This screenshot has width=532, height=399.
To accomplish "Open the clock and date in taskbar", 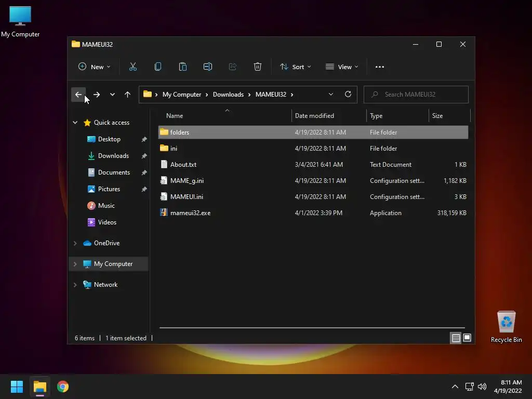I will [508, 387].
